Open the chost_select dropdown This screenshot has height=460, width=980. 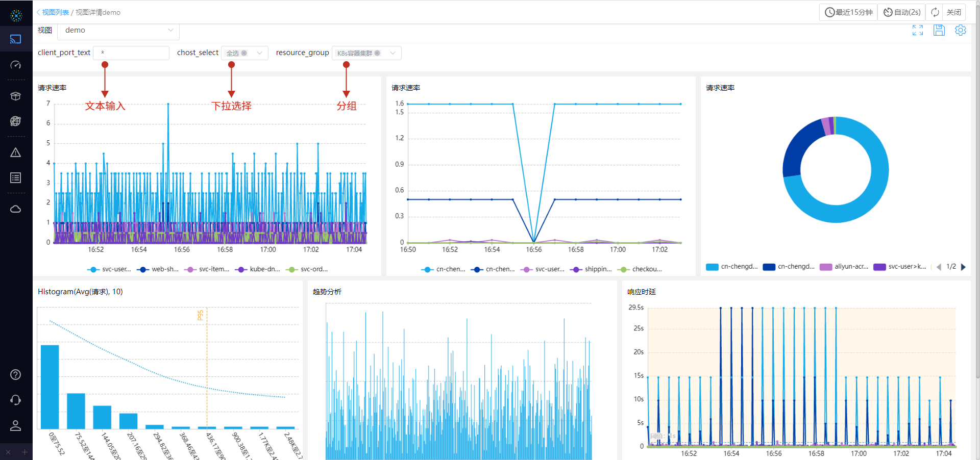pos(244,53)
